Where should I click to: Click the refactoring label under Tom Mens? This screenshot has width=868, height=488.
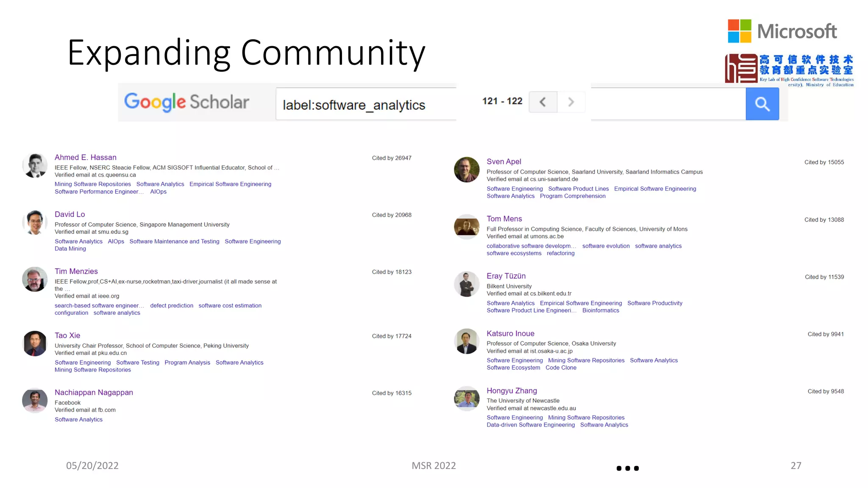[x=560, y=253]
